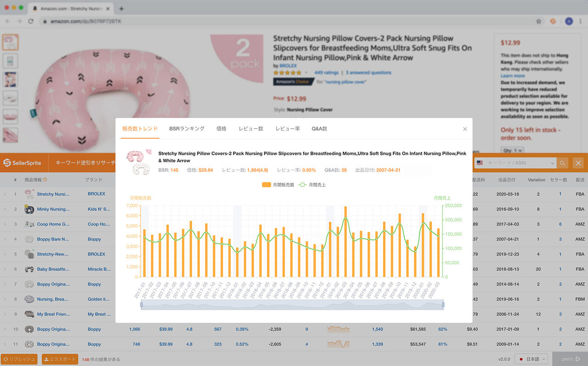
Task: Switch to the 価格 tab
Action: (x=221, y=129)
